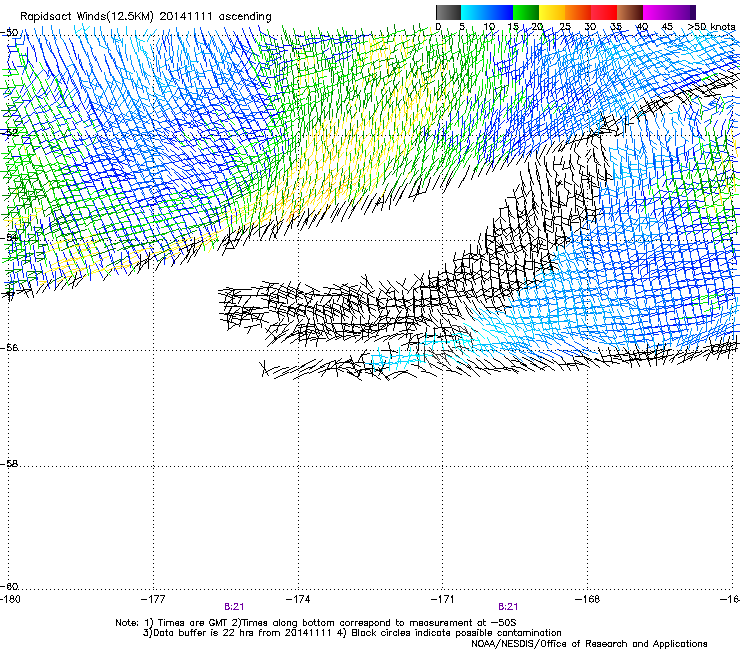The image size is (740, 650).
Task: Click the legend tick label '40'
Action: click(642, 27)
